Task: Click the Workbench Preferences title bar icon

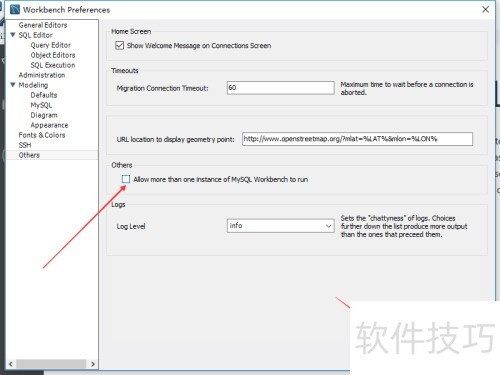Action: click(x=15, y=10)
